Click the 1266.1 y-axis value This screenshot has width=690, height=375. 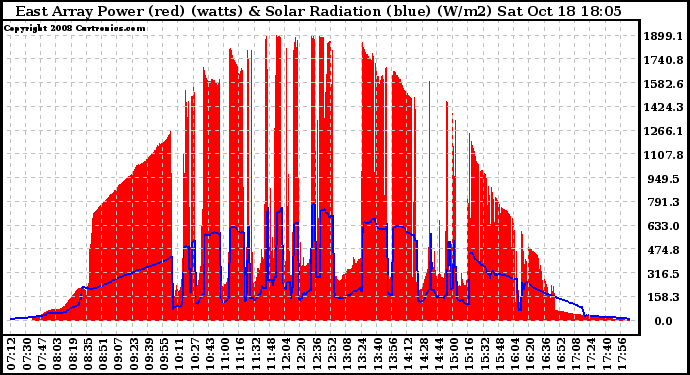(663, 131)
